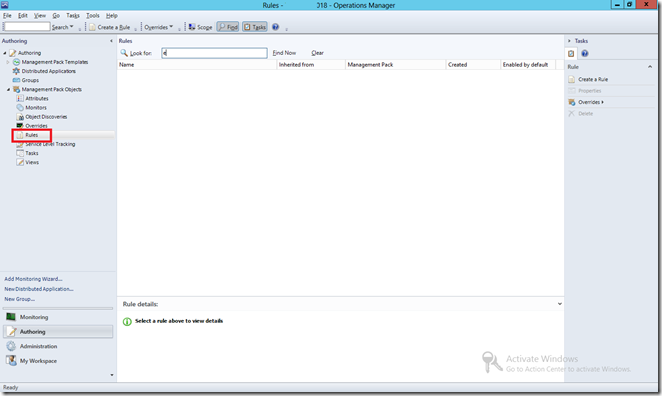Click Create a Rule in Tasks pane
662x396 pixels.
pos(593,79)
